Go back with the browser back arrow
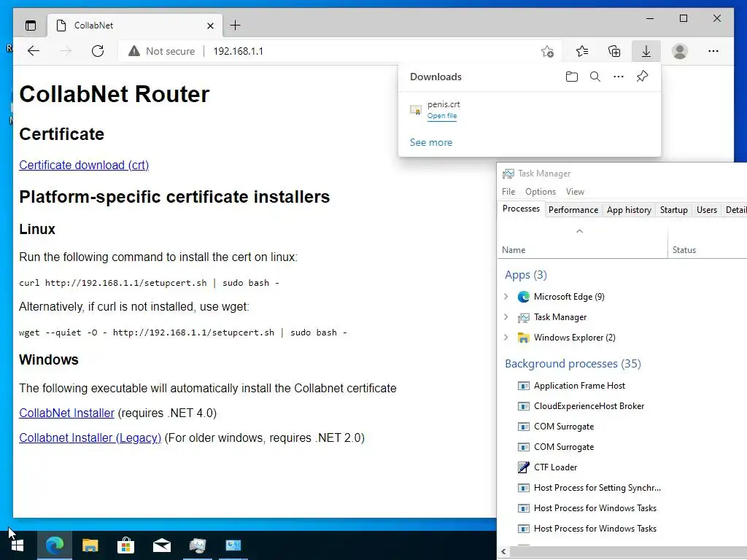 coord(34,51)
